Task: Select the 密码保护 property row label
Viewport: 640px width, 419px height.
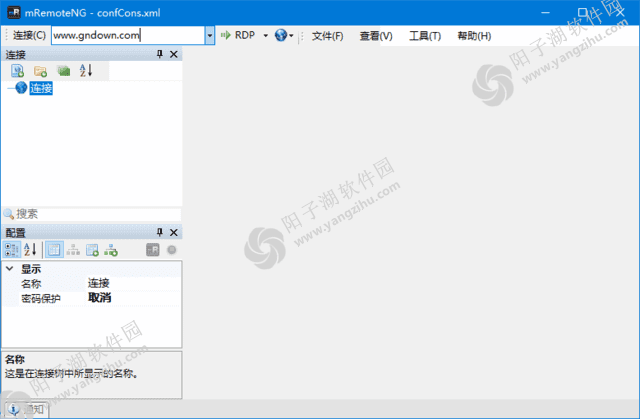Action: click(41, 298)
